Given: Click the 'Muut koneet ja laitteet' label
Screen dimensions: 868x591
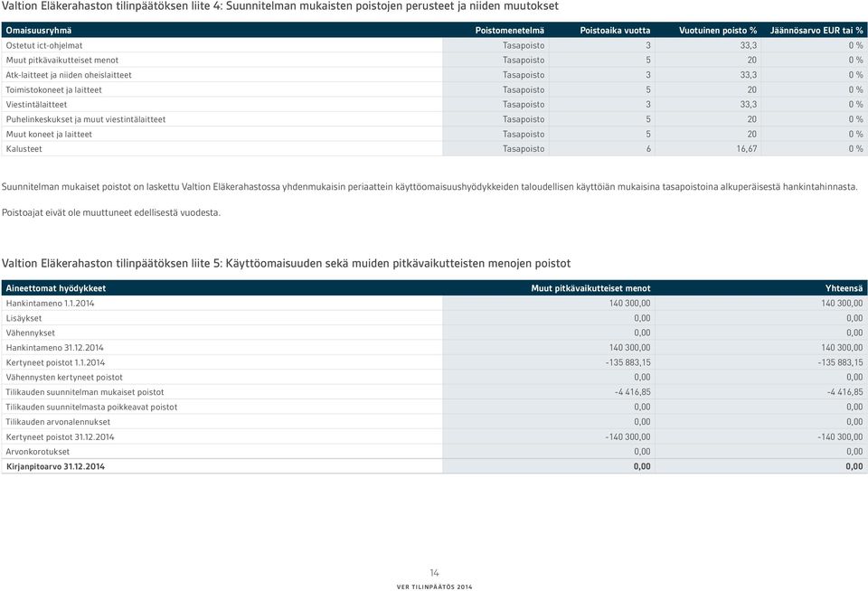Looking at the screenshot, I should point(49,135).
